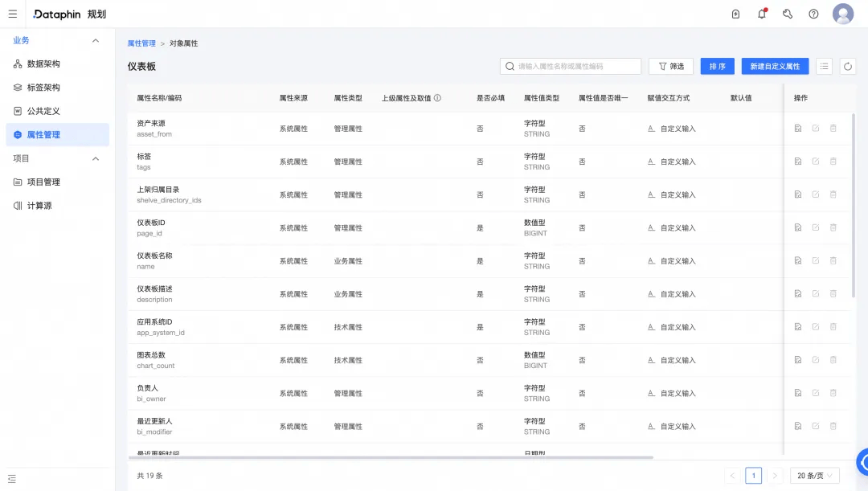
Task: Click delete icon for 仪表板ID row
Action: (x=833, y=227)
